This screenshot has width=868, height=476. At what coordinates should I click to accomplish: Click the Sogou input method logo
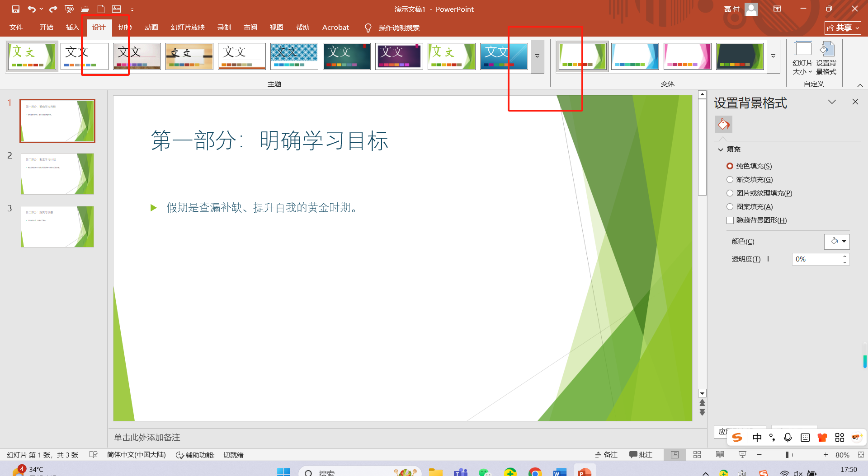737,437
